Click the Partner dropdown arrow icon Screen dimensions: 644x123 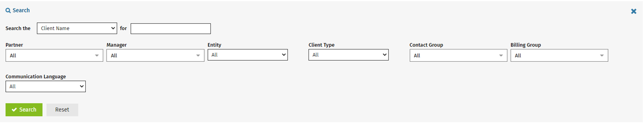click(x=97, y=56)
